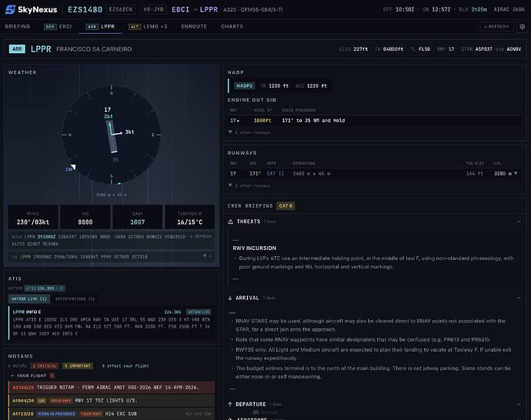This screenshot has width=531, height=420.
Task: Click the REFRESH button in the top bar
Action: 496,26
